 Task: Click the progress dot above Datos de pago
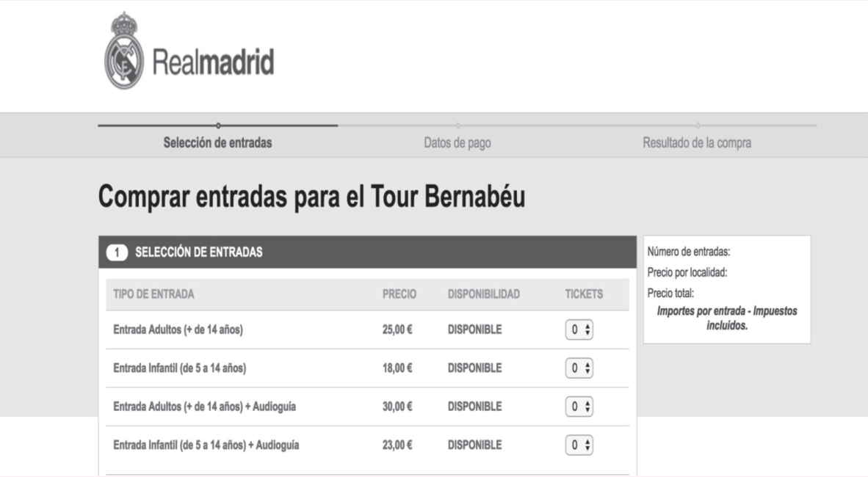pos(457,125)
